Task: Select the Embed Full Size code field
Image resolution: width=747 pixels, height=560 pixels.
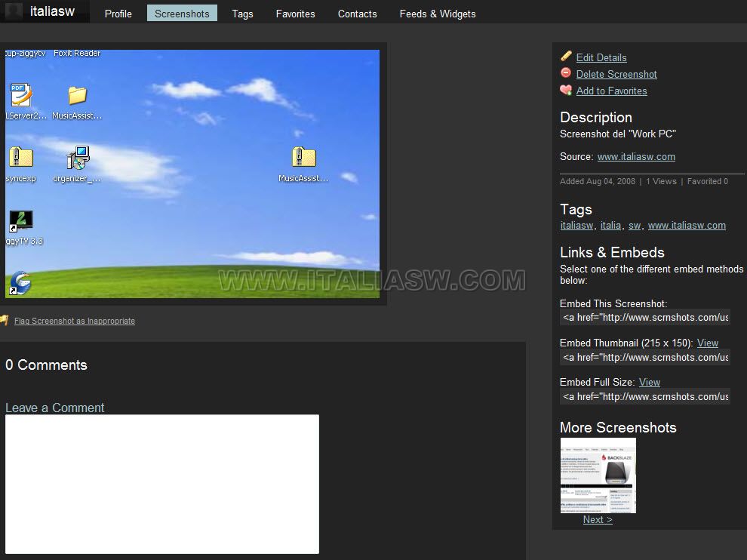Action: [645, 396]
